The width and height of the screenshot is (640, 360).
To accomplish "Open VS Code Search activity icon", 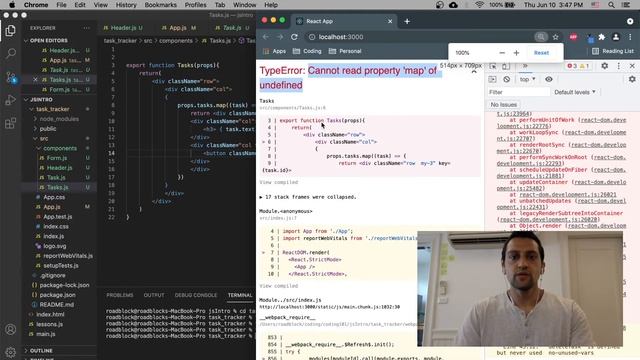I will click(11, 53).
